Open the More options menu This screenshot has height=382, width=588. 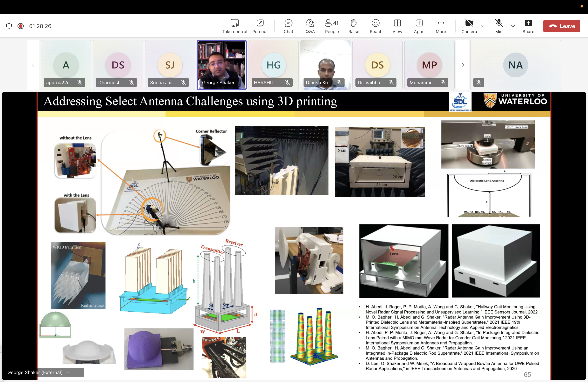click(440, 26)
